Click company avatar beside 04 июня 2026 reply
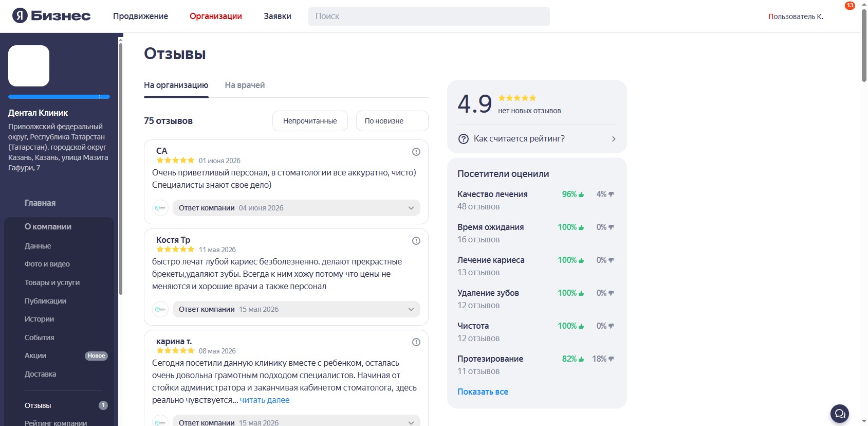This screenshot has width=868, height=426. [x=160, y=208]
